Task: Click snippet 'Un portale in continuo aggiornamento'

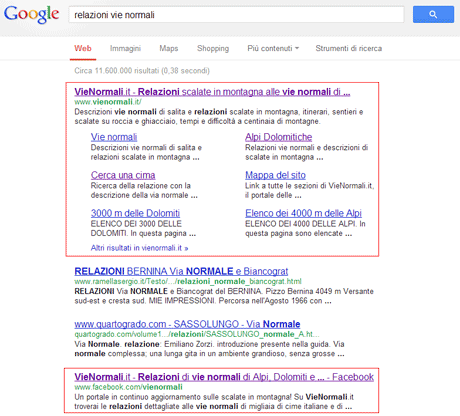Action: pyautogui.click(x=214, y=402)
